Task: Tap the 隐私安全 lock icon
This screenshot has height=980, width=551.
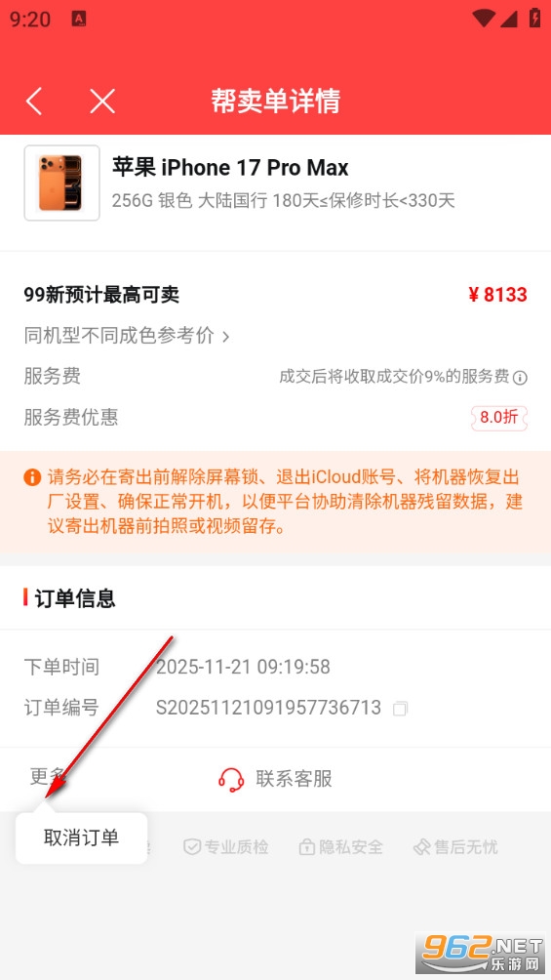Action: [x=306, y=847]
